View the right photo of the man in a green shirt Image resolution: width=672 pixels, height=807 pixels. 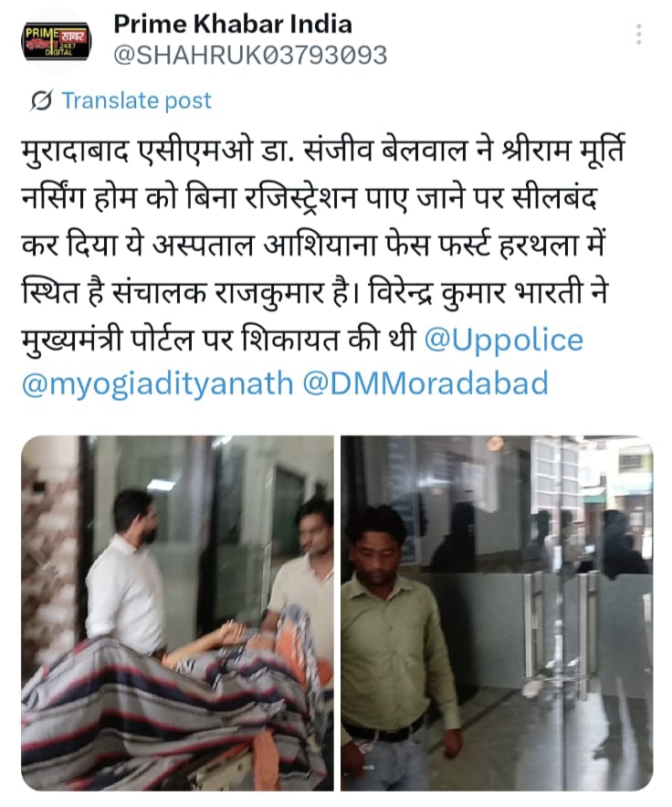[497, 613]
